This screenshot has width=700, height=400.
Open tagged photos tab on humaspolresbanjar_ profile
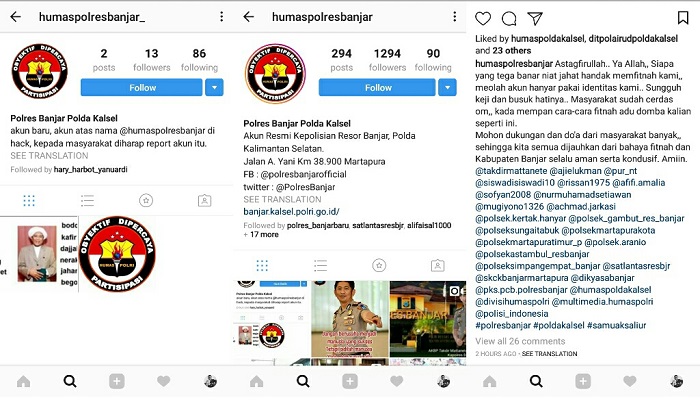(x=204, y=201)
